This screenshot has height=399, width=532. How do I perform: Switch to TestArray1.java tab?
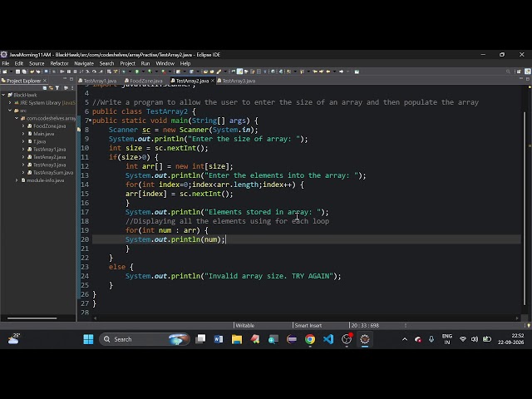pos(97,81)
